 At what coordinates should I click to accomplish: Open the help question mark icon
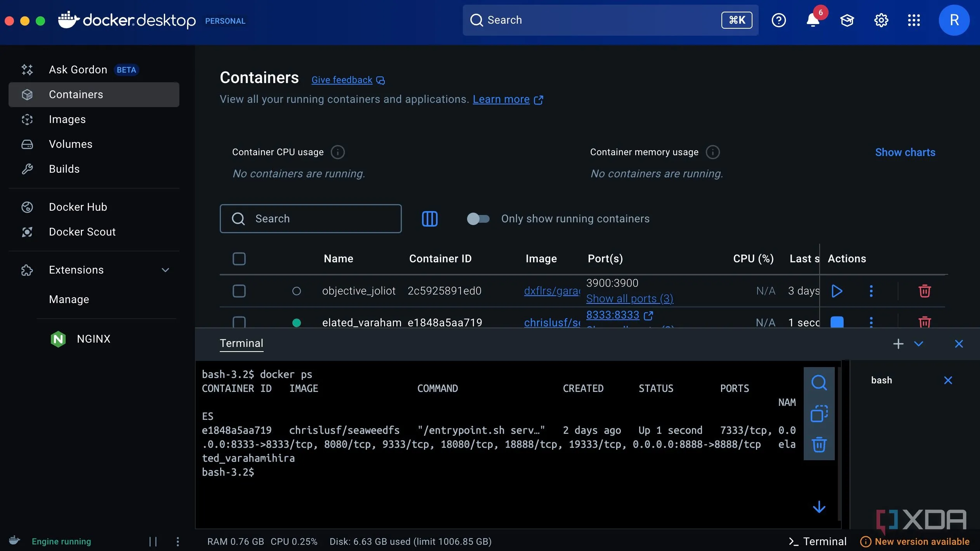coord(778,20)
